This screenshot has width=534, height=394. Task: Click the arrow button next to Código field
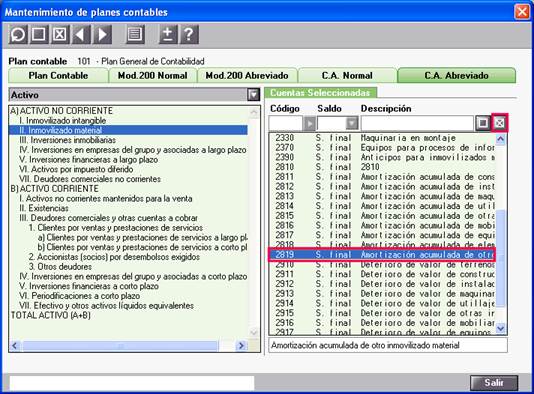[x=309, y=123]
